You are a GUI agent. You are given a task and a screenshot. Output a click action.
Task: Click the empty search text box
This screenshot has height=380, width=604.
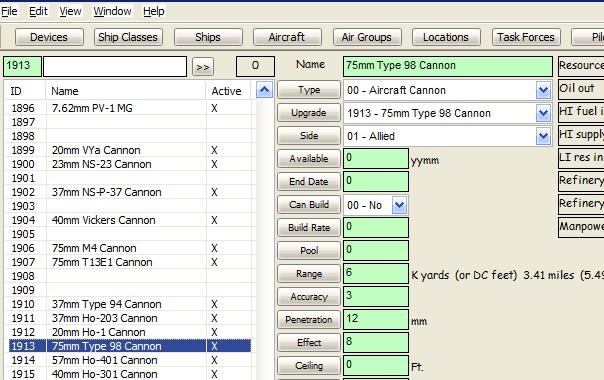115,66
